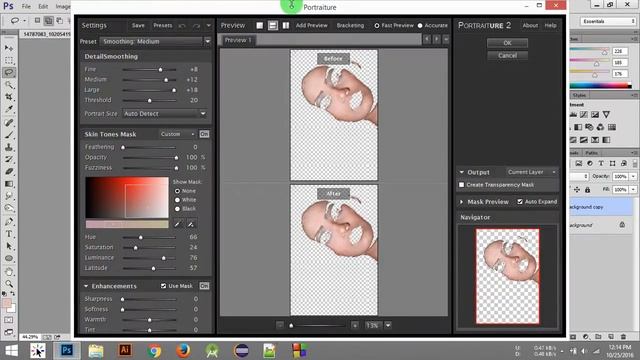Select the Brush tool in Photoshop toolbar
Image resolution: width=640 pixels, height=360 pixels.
click(x=9, y=135)
